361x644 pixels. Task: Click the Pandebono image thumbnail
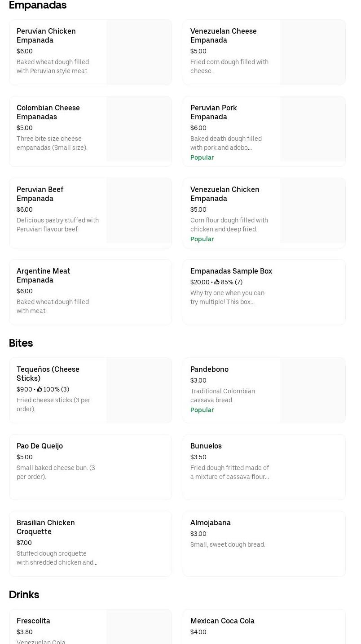[x=313, y=390]
